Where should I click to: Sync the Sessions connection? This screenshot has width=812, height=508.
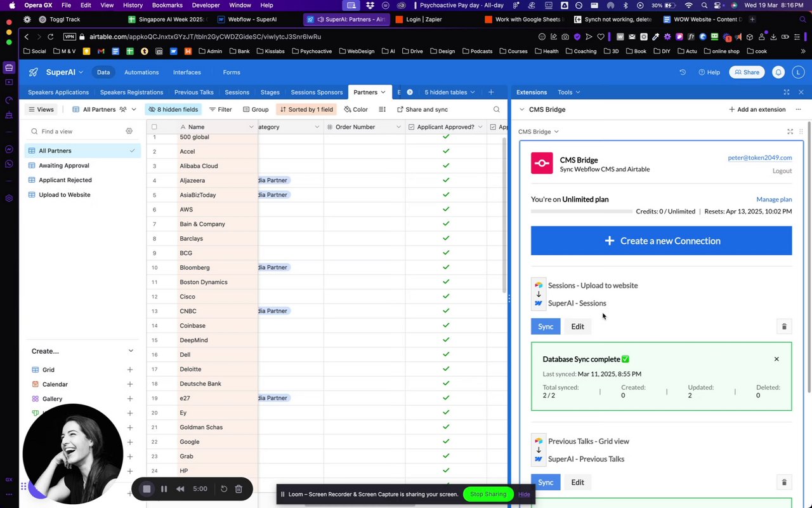pos(546,326)
